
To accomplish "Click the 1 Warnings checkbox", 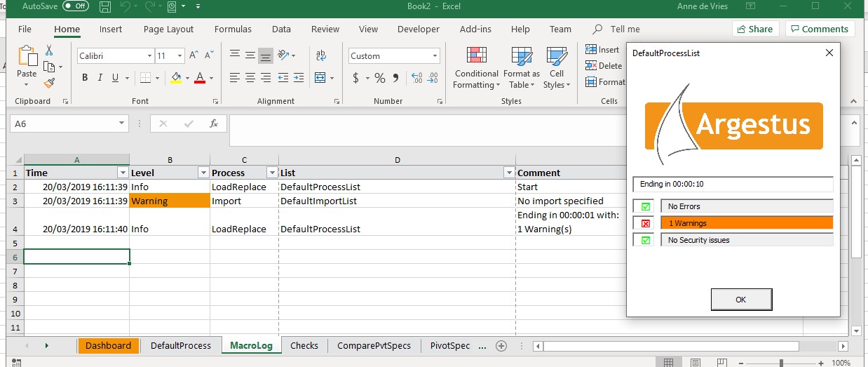I will point(646,223).
